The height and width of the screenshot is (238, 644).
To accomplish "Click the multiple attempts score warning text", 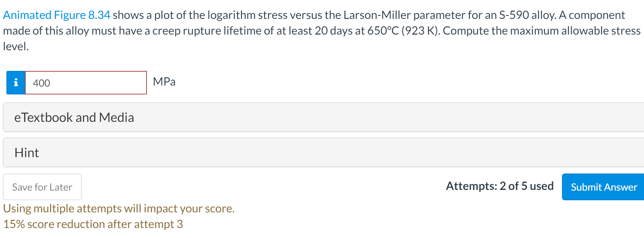I will (x=119, y=208).
